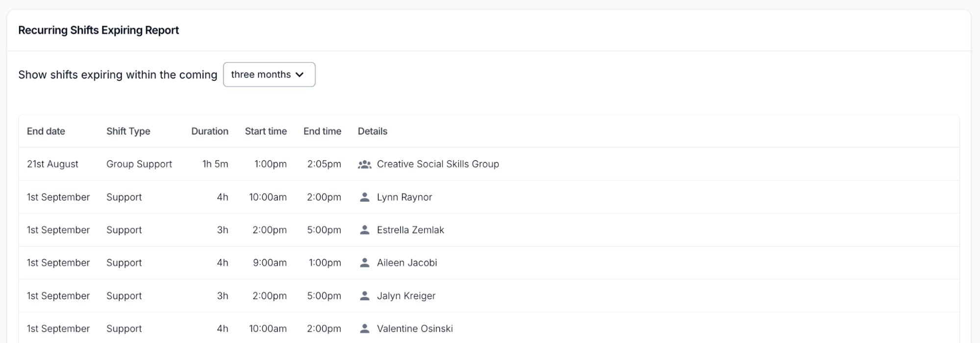Click the 21st August Group Support row
The height and width of the screenshot is (343, 980).
tap(139, 164)
